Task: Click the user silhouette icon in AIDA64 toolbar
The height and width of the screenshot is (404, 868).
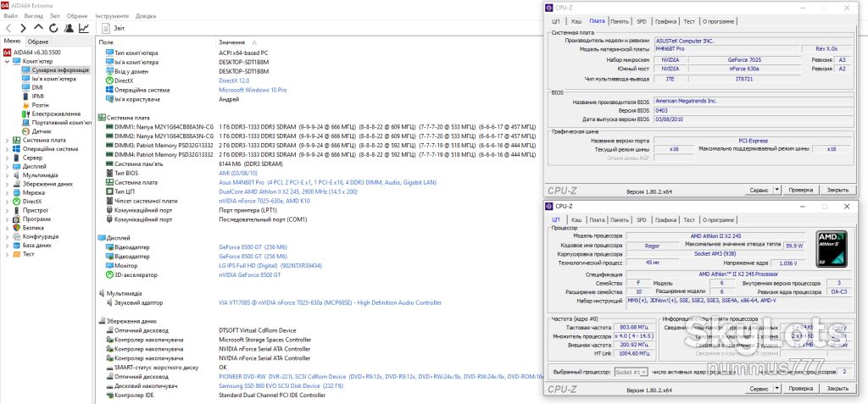Action: coord(69,28)
